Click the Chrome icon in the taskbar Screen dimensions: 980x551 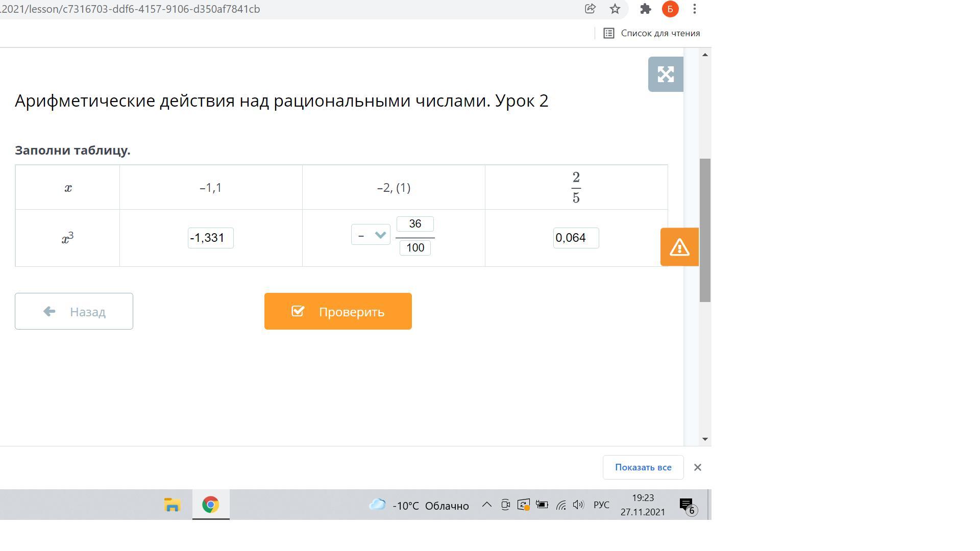coord(210,505)
